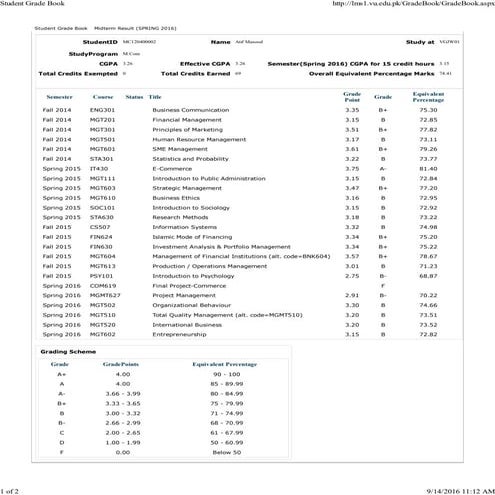Click the Course column header
Viewport: 495px width, 495px height.
pyautogui.click(x=103, y=97)
